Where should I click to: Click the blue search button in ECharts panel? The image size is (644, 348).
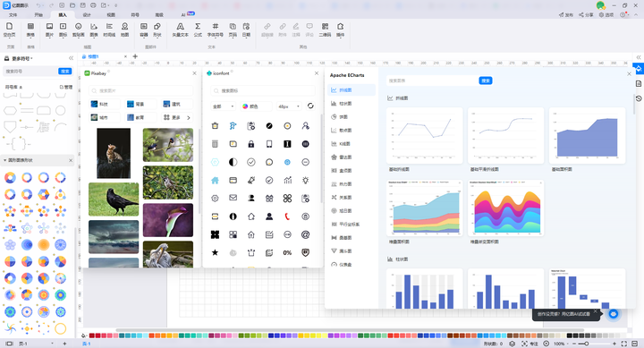[486, 81]
